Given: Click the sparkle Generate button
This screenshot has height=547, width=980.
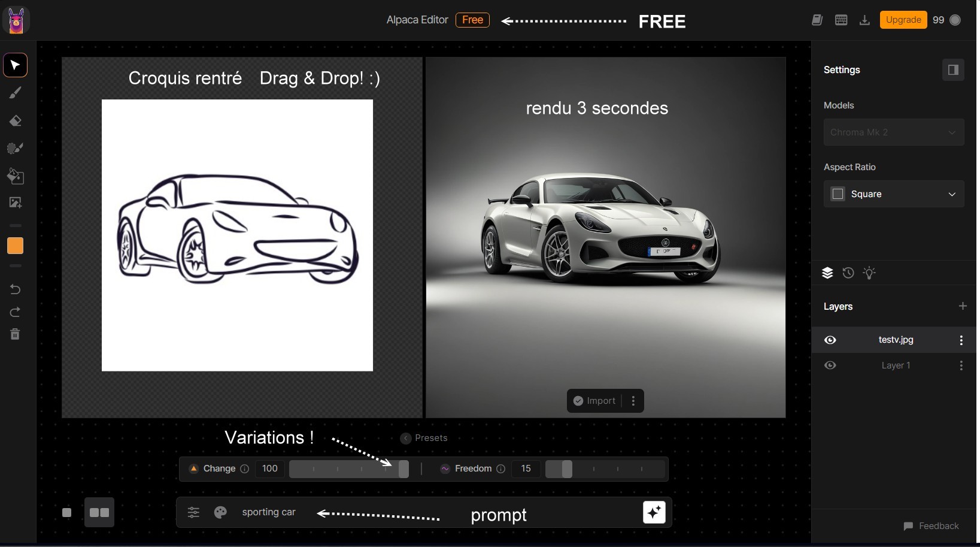Looking at the screenshot, I should click(x=654, y=512).
